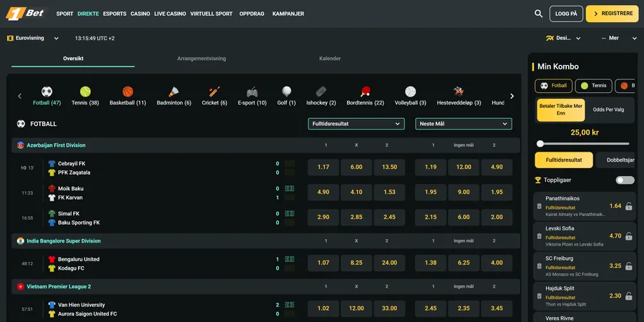Open LIVE CASINO page
644x322 pixels.
tap(170, 14)
